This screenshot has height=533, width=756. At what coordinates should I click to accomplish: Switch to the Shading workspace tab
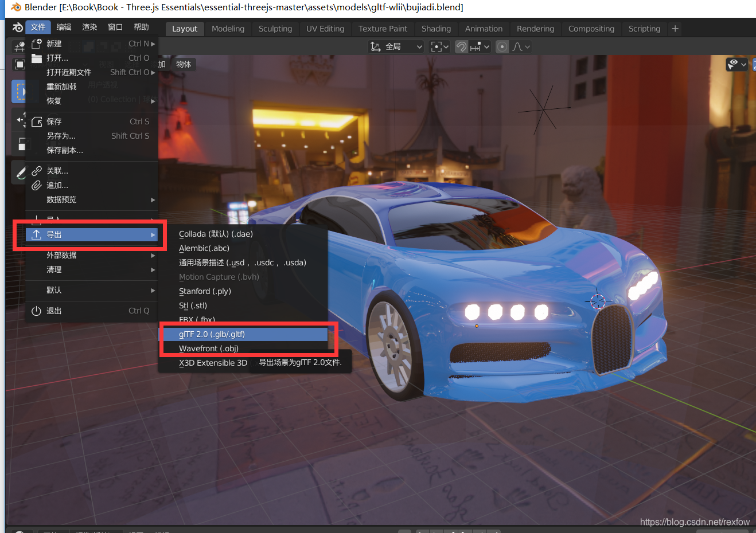436,29
